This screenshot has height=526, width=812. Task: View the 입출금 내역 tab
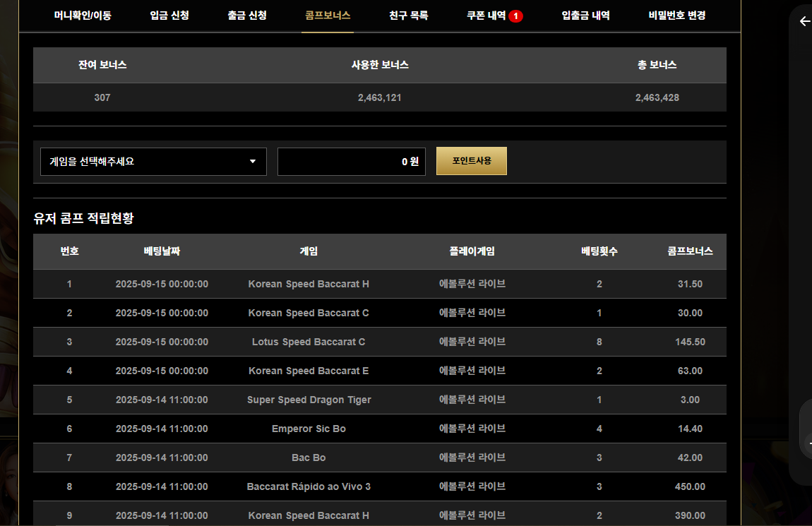coord(585,16)
